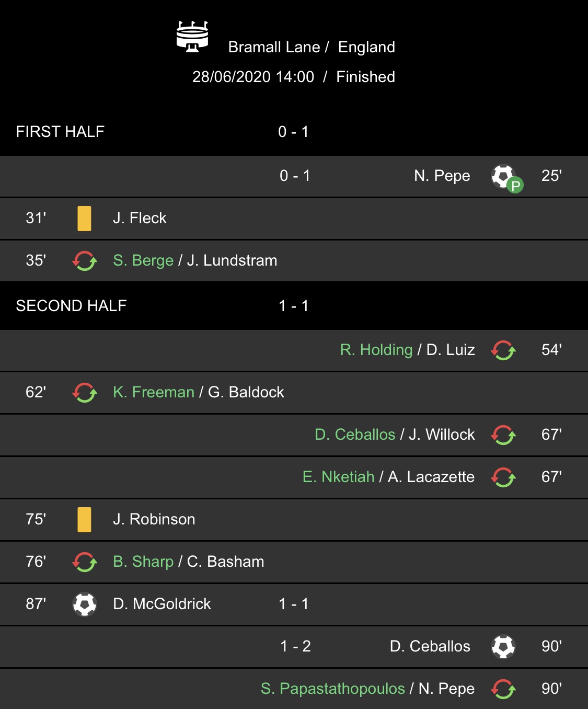Click the substitution icon for E. Nketiah
This screenshot has width=588, height=709.
[x=503, y=477]
